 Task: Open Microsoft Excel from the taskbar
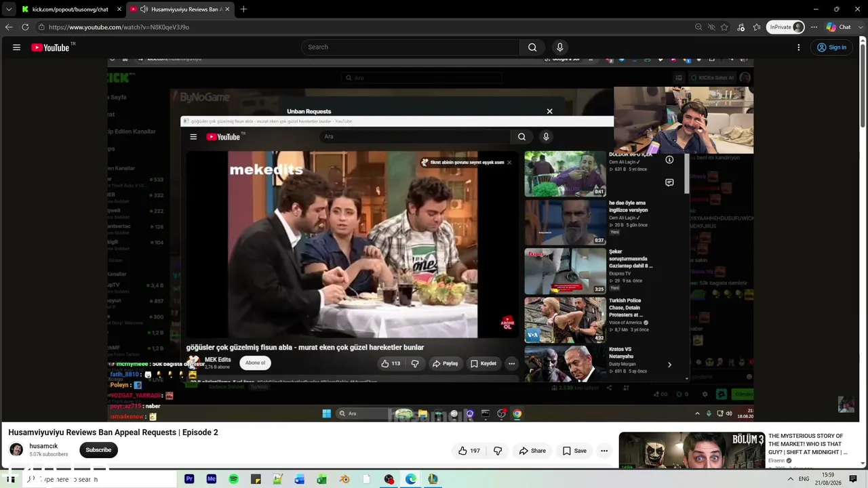point(321,479)
